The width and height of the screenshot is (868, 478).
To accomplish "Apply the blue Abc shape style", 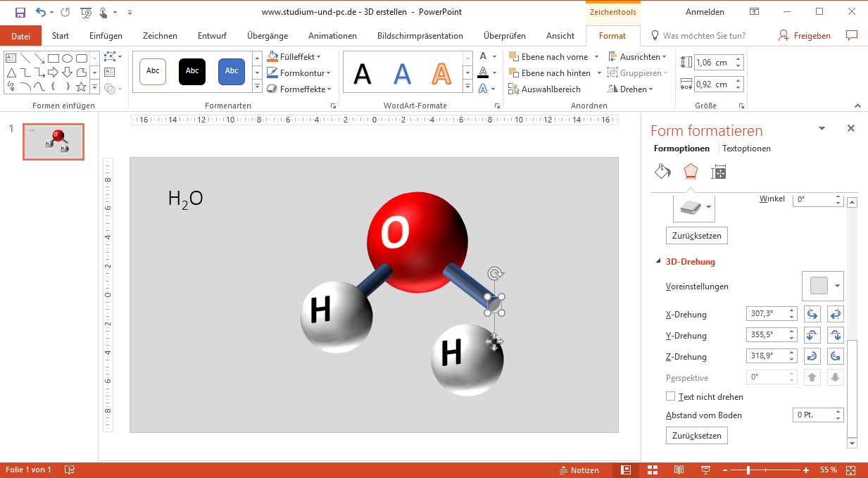I will coord(232,71).
